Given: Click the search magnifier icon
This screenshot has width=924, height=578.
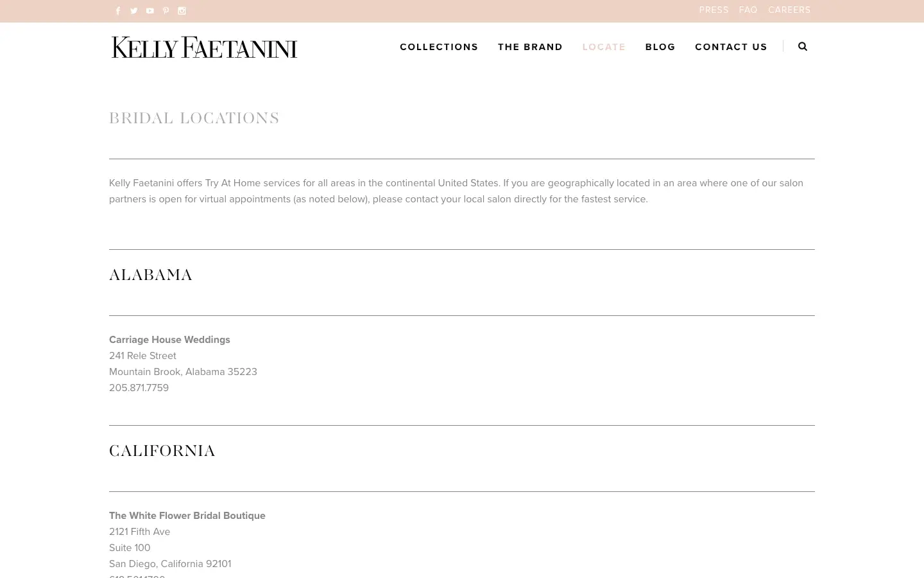Looking at the screenshot, I should coord(803,46).
